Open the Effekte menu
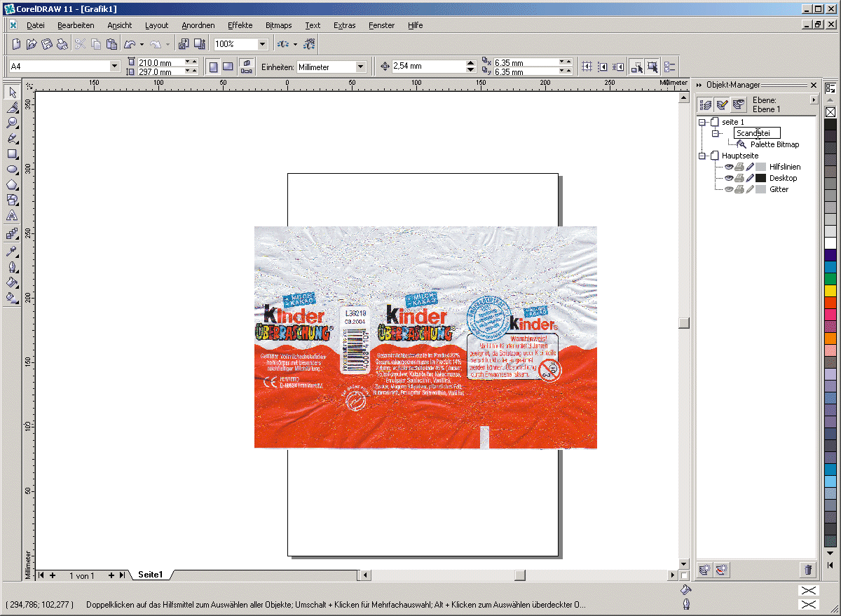841x616 pixels. [240, 25]
